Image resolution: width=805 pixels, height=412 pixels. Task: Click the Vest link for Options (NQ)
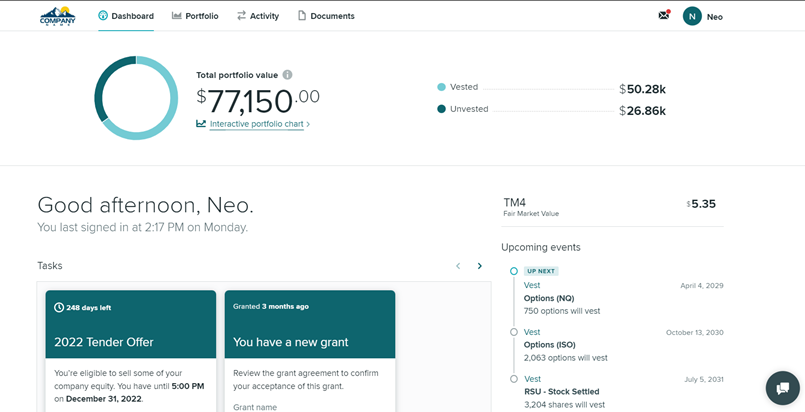[532, 285]
